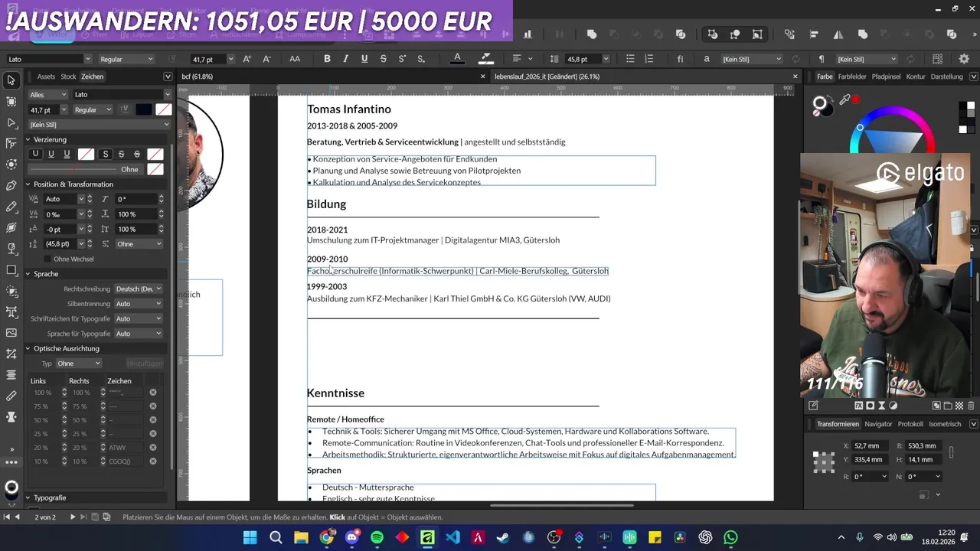The height and width of the screenshot is (551, 980).
Task: Click the dark text fill color swatch
Action: [x=144, y=109]
